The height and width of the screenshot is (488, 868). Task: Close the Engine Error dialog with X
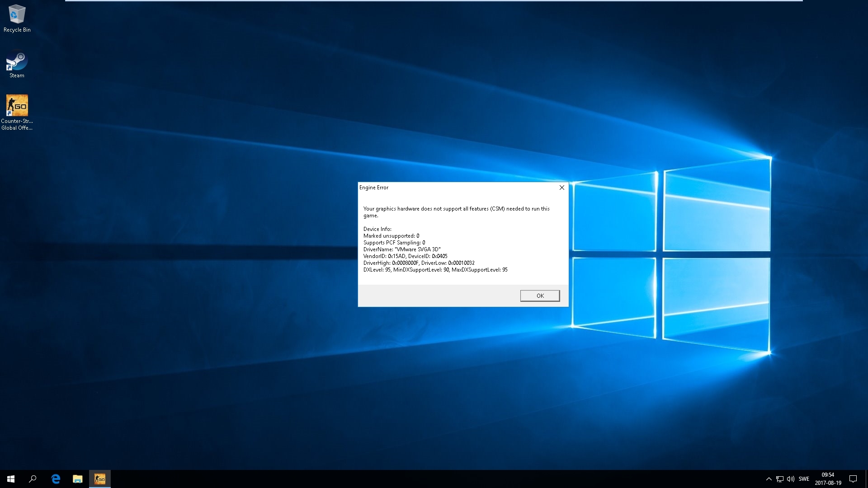click(562, 188)
